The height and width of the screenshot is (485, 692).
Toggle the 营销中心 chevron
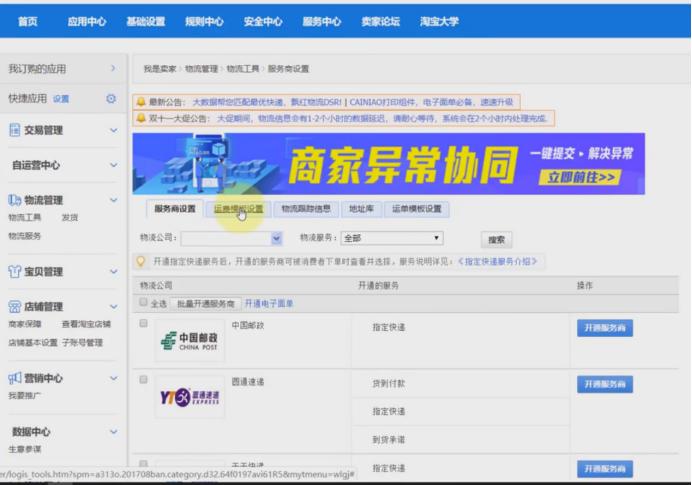pyautogui.click(x=113, y=378)
